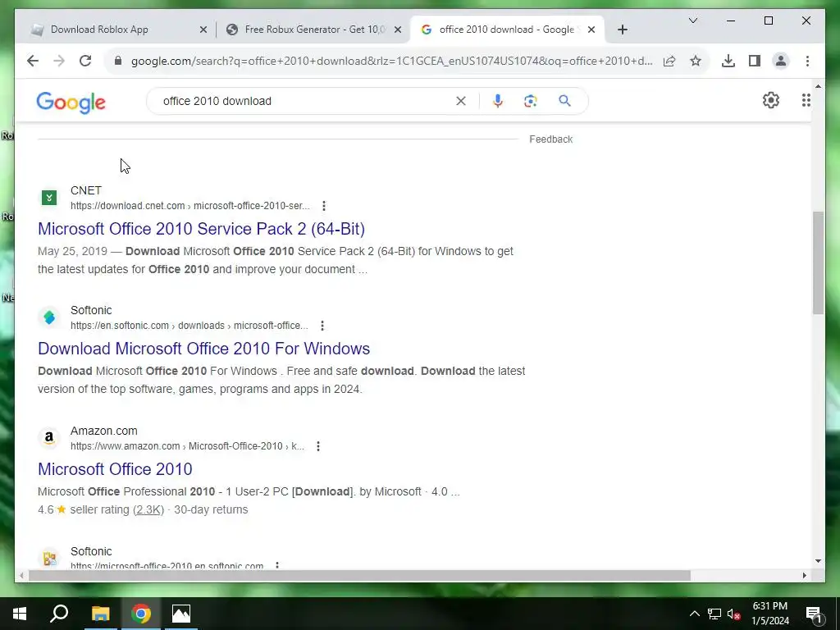Close the Download Roblox App tab
The height and width of the screenshot is (630, 840).
coord(203,30)
